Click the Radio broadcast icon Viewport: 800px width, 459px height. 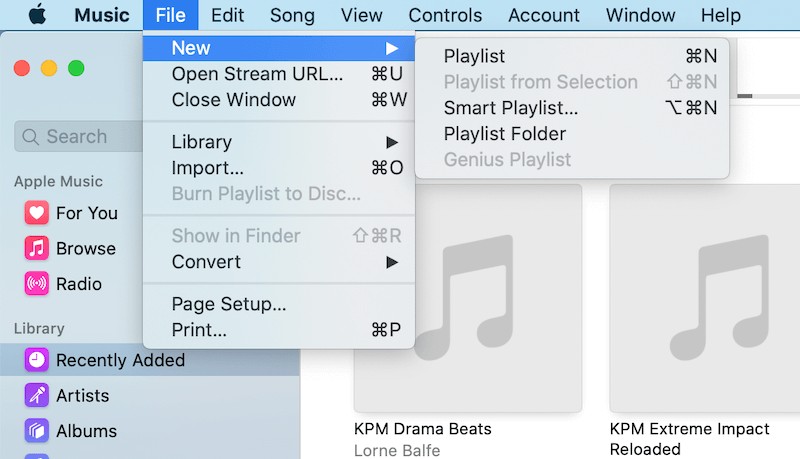coord(37,284)
